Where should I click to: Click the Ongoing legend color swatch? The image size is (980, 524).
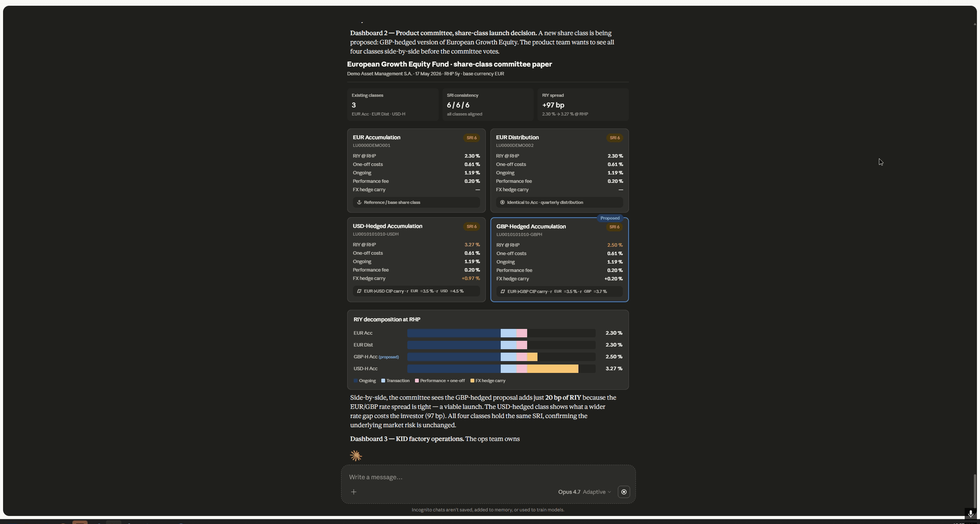click(356, 381)
